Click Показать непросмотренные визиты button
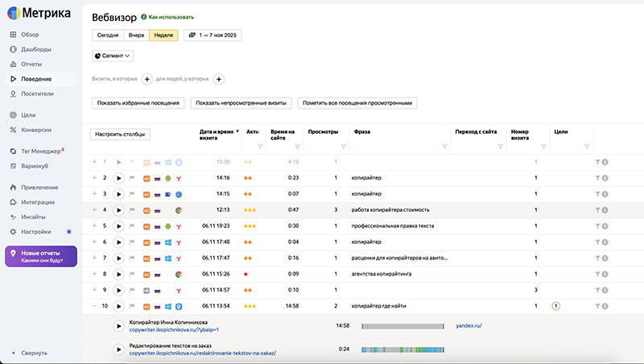644x364 pixels. (241, 103)
